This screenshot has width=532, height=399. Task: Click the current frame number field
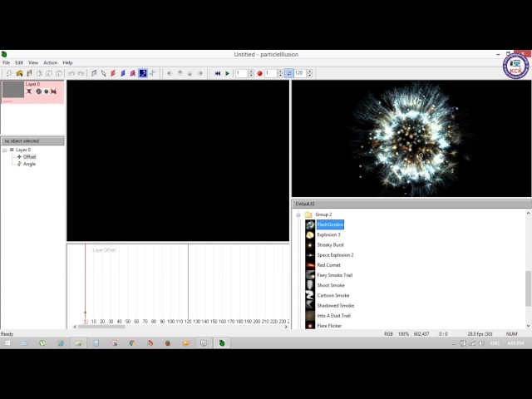pos(242,73)
